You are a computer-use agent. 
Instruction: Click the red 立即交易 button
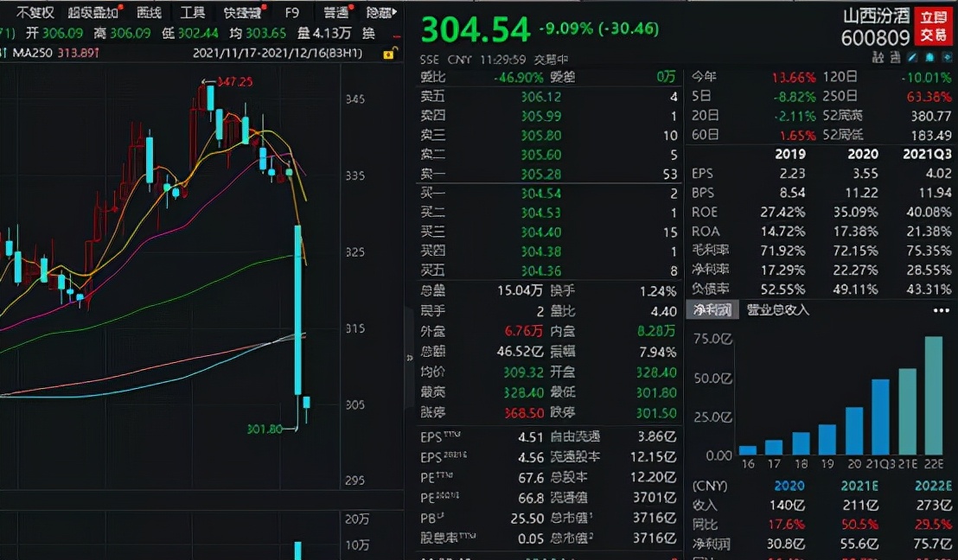934,27
